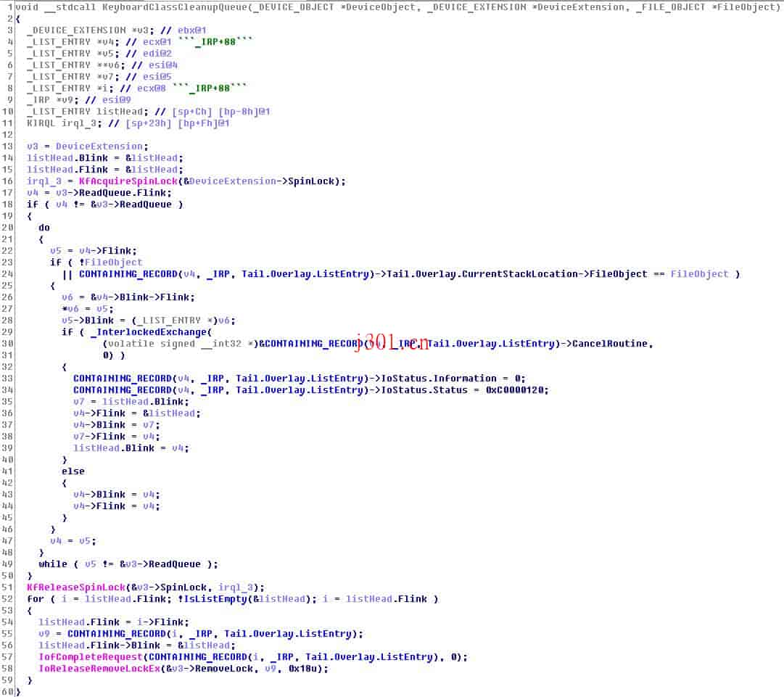Click line number 47
This screenshot has width=784, height=697.
[x=7, y=540]
